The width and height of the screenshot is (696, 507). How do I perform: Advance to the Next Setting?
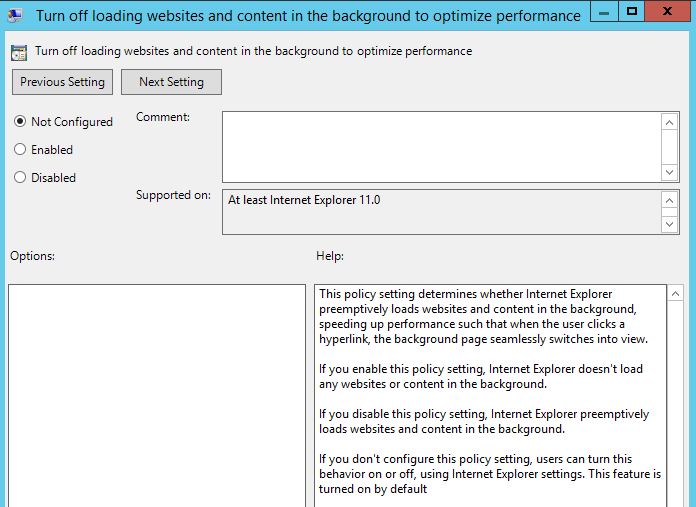tap(171, 82)
